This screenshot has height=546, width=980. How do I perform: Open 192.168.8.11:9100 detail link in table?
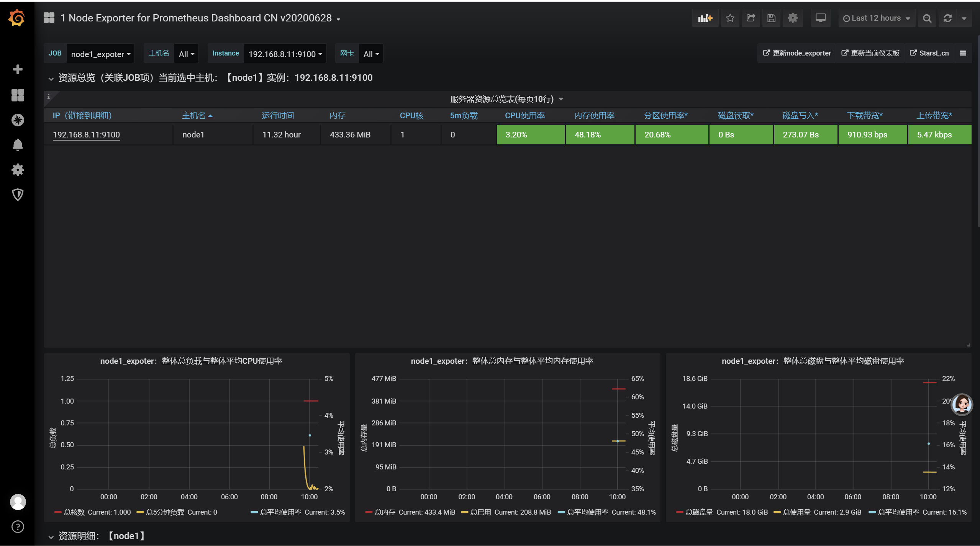coord(86,135)
